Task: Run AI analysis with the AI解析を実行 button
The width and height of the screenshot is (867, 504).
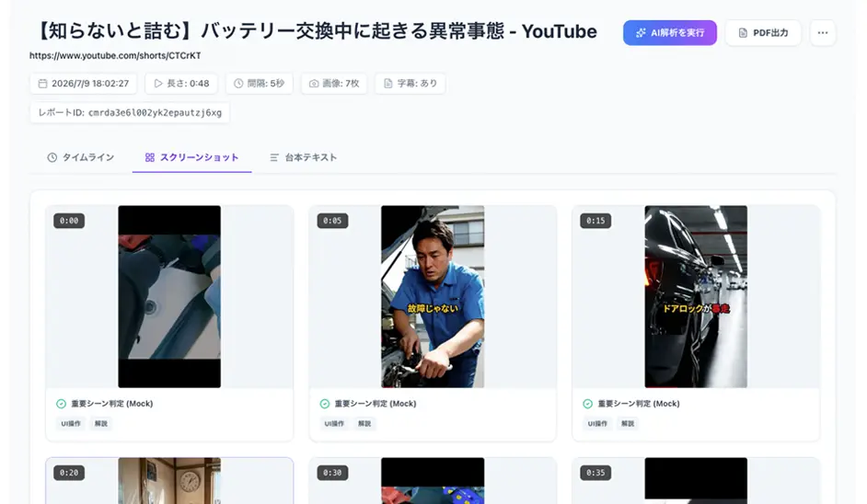Action: coord(670,32)
